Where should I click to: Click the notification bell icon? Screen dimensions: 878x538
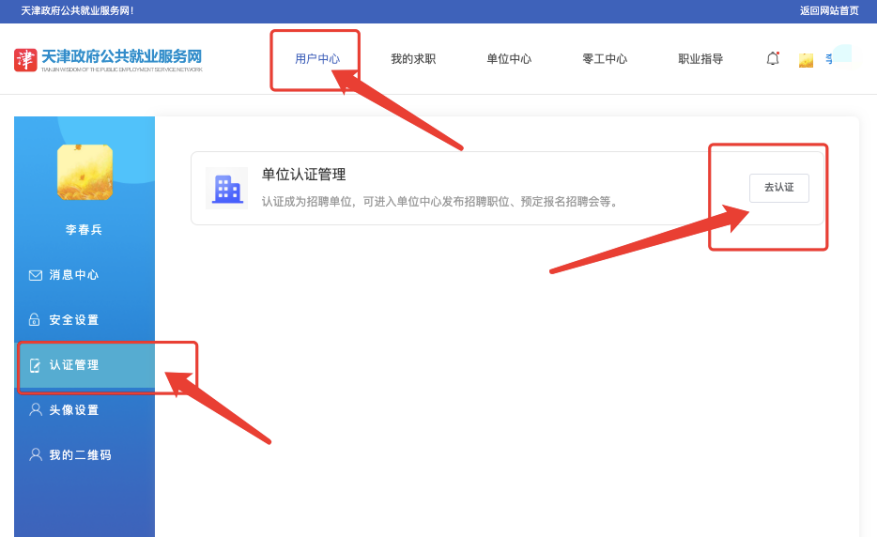(x=772, y=59)
